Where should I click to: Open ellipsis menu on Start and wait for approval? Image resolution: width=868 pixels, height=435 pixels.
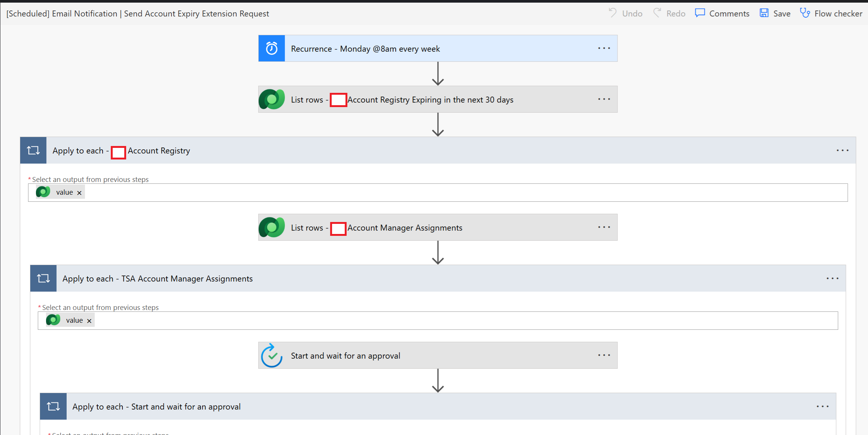coord(604,356)
